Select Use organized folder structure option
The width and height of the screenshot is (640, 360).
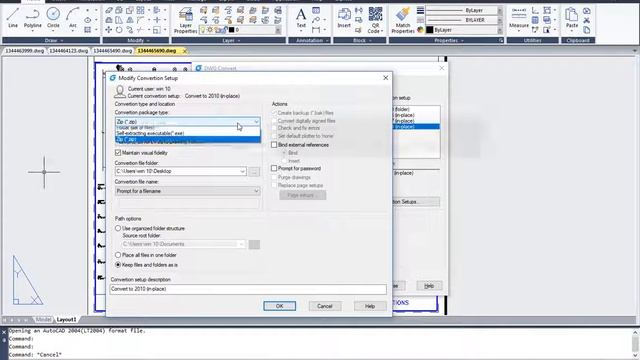point(118,229)
